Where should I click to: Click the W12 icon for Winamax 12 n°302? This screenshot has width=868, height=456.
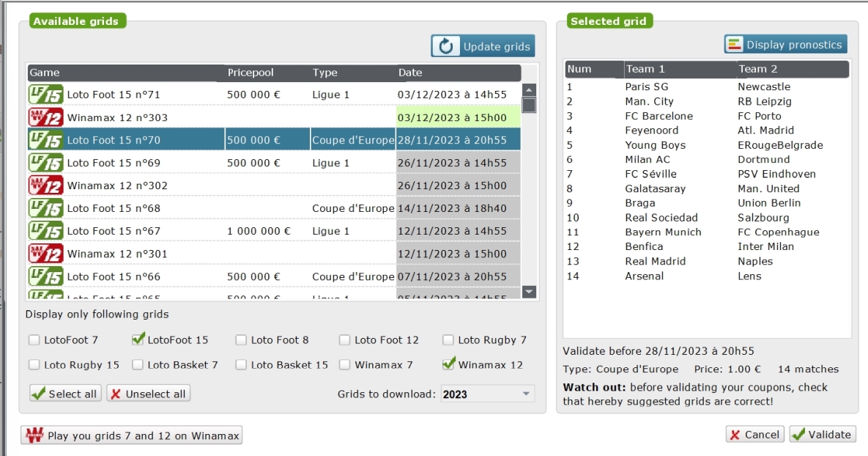[x=45, y=185]
